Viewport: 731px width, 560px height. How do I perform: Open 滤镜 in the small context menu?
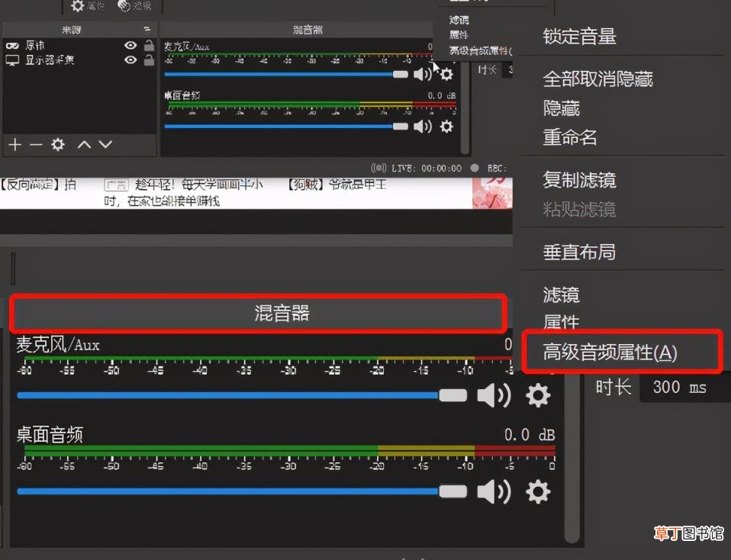[x=459, y=20]
